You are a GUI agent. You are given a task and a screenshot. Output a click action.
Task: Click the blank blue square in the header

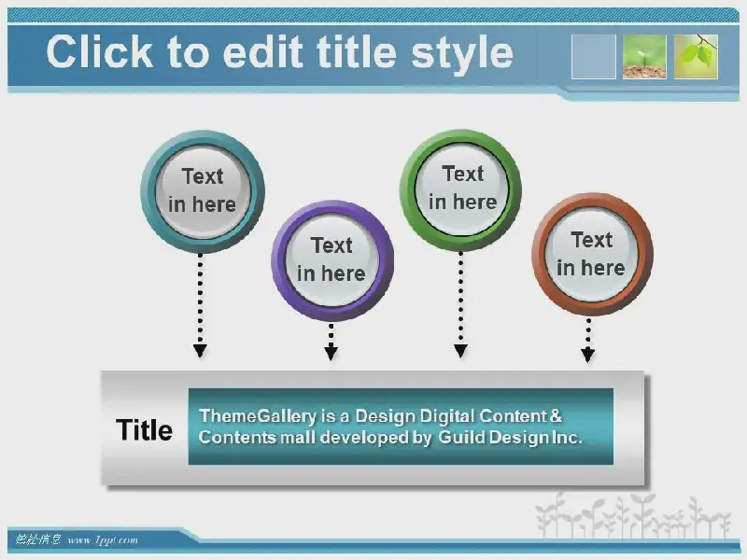click(x=594, y=57)
